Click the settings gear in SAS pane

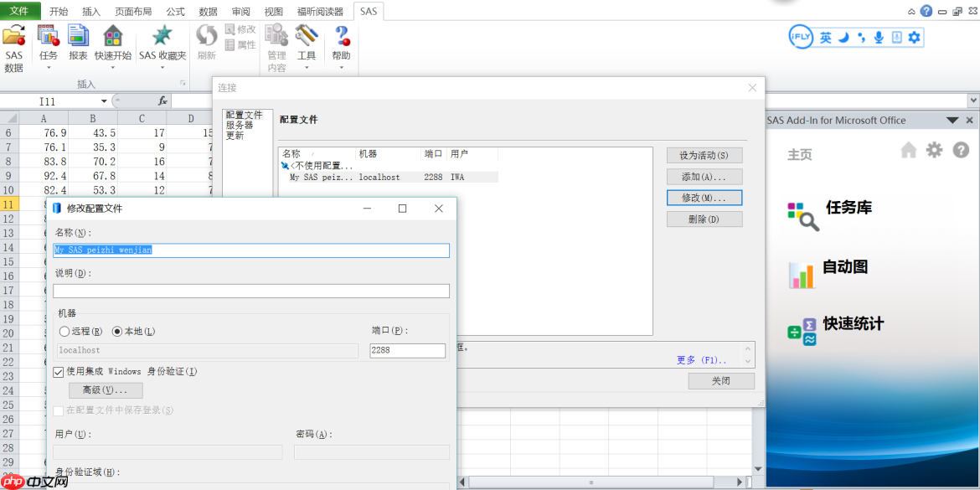[x=934, y=150]
